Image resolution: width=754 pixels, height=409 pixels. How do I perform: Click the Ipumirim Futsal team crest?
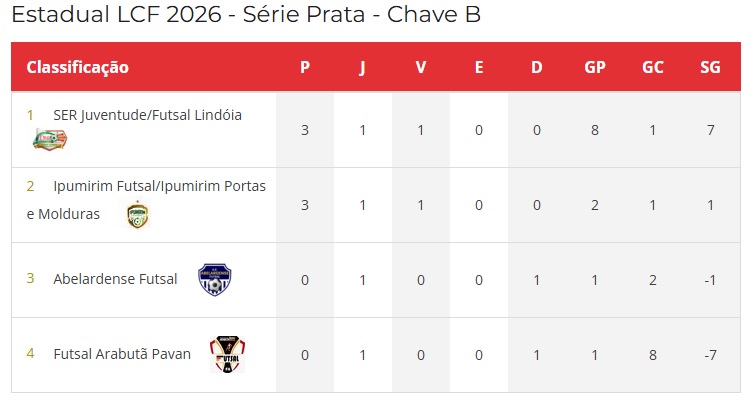[137, 215]
